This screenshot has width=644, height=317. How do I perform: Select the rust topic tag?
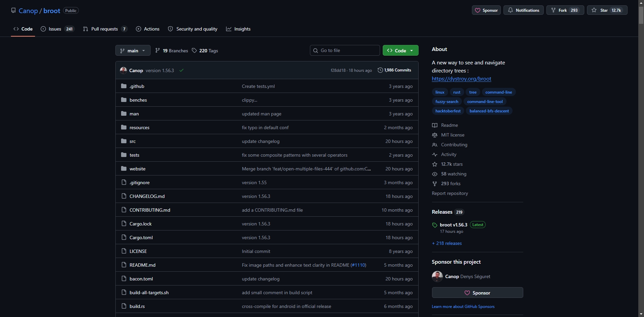(x=457, y=92)
